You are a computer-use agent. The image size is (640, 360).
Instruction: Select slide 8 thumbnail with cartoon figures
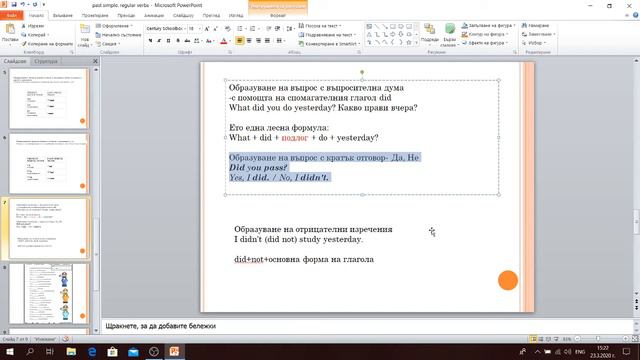click(49, 293)
